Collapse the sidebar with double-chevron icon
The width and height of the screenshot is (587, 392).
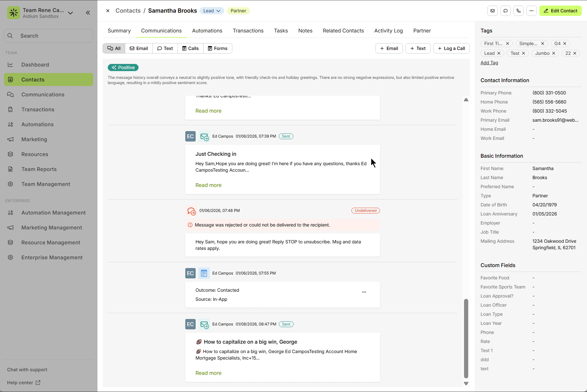pyautogui.click(x=88, y=13)
